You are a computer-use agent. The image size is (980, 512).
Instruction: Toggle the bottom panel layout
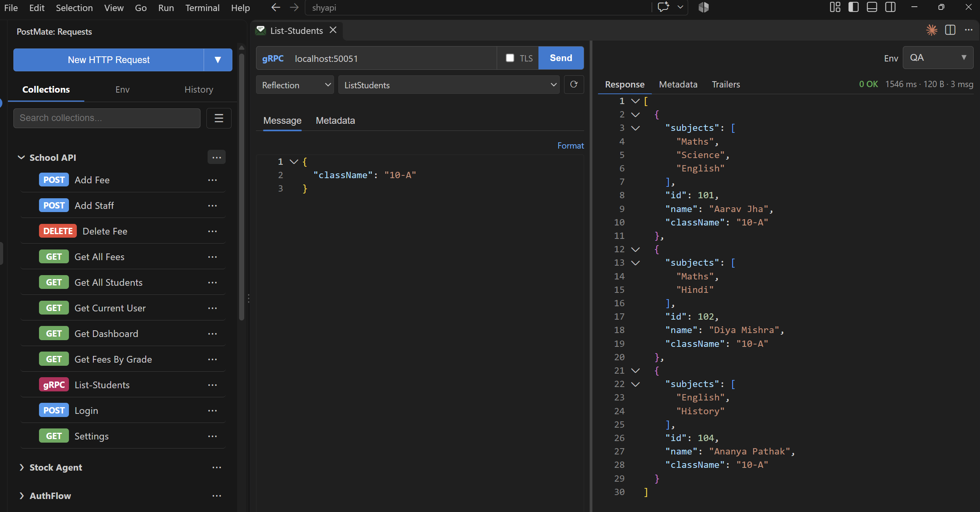[872, 7]
